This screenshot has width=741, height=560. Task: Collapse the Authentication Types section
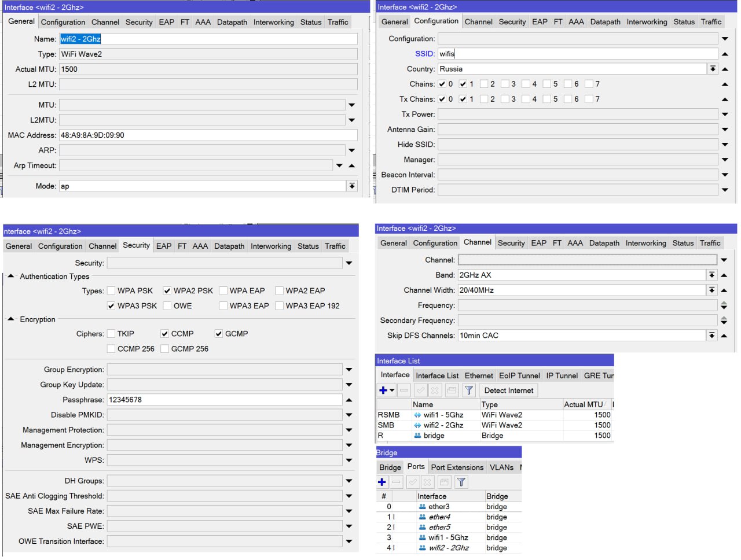tap(10, 276)
